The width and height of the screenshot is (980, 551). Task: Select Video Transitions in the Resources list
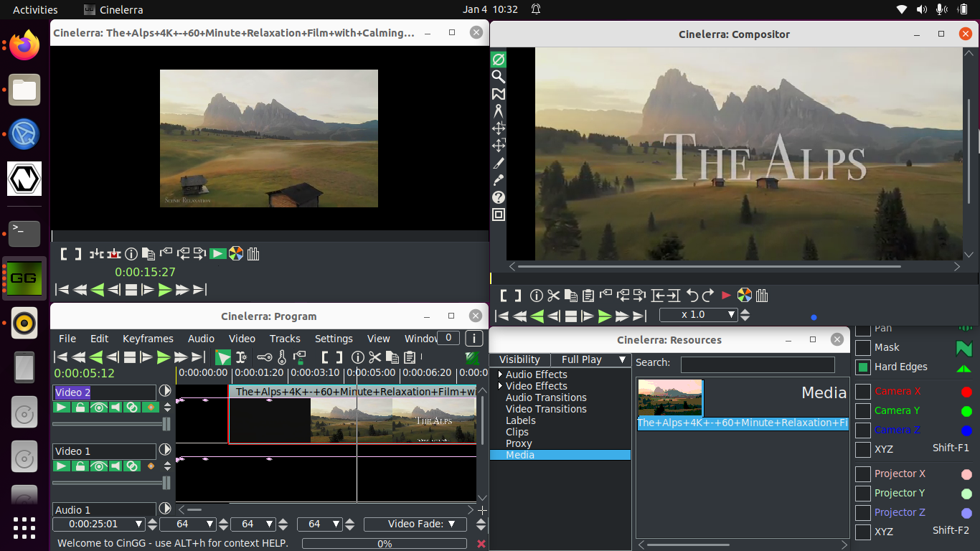coord(546,409)
